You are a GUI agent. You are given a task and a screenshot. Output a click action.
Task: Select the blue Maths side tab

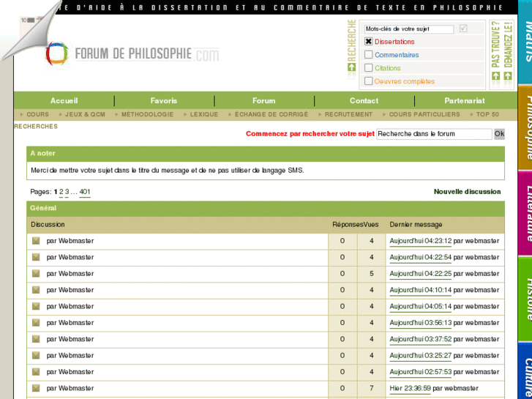tap(525, 42)
